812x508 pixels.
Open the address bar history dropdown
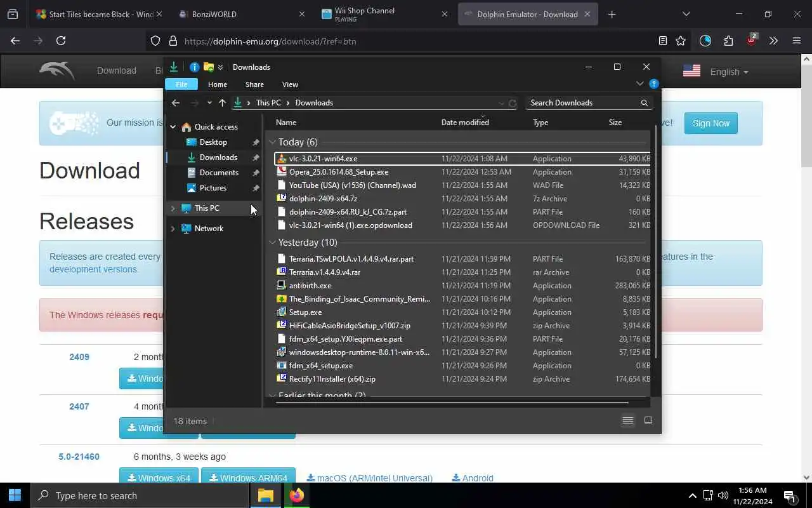coord(501,103)
